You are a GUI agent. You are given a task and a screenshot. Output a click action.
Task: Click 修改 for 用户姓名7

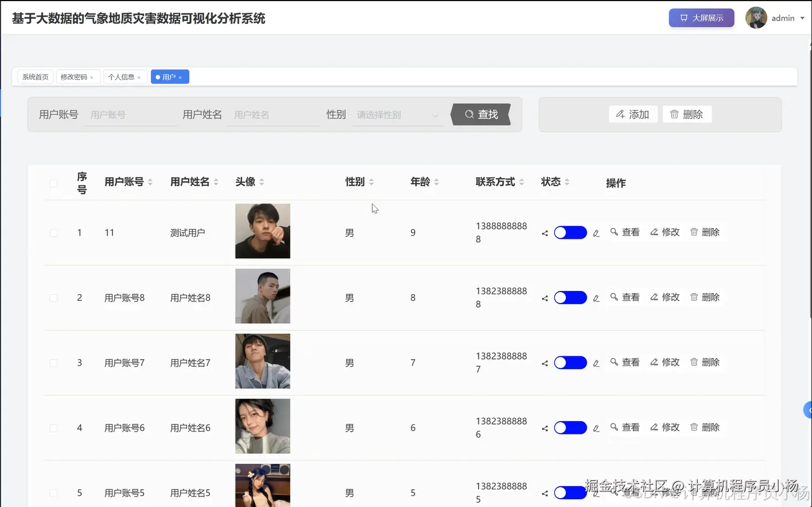tap(665, 362)
